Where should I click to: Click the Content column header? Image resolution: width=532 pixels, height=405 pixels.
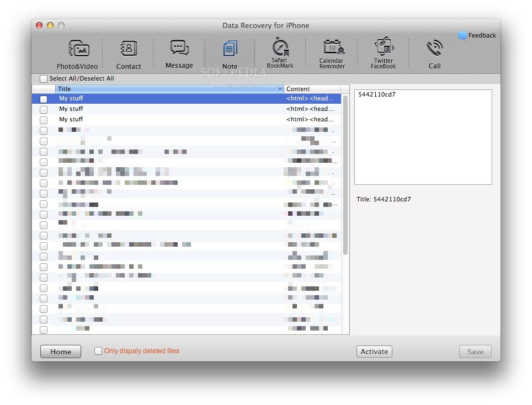click(312, 89)
